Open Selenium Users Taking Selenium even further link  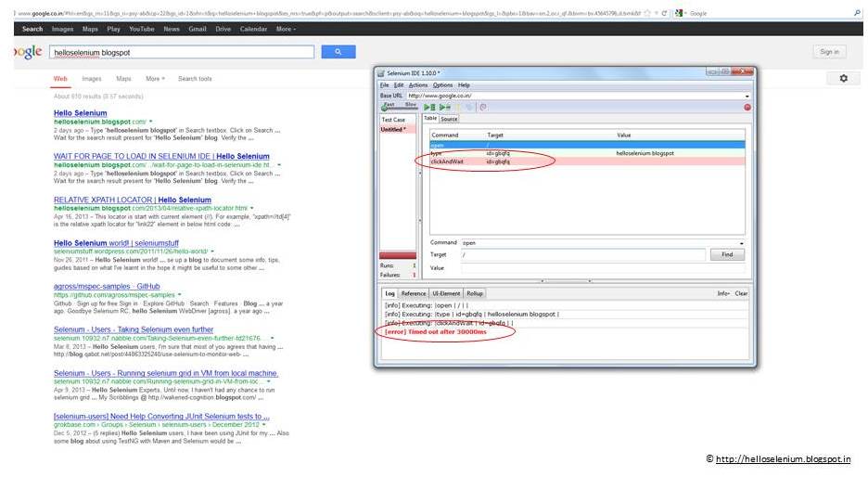[134, 329]
